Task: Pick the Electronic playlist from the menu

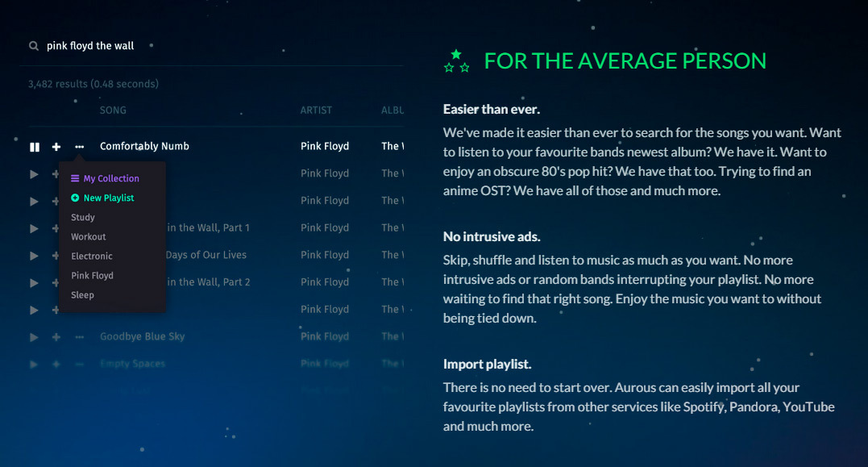Action: pyautogui.click(x=92, y=256)
